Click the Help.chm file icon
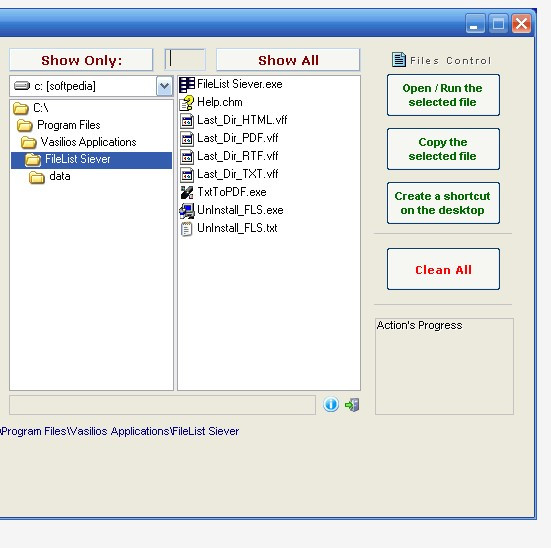Viewport: 551px width, 548px height. coord(187,103)
